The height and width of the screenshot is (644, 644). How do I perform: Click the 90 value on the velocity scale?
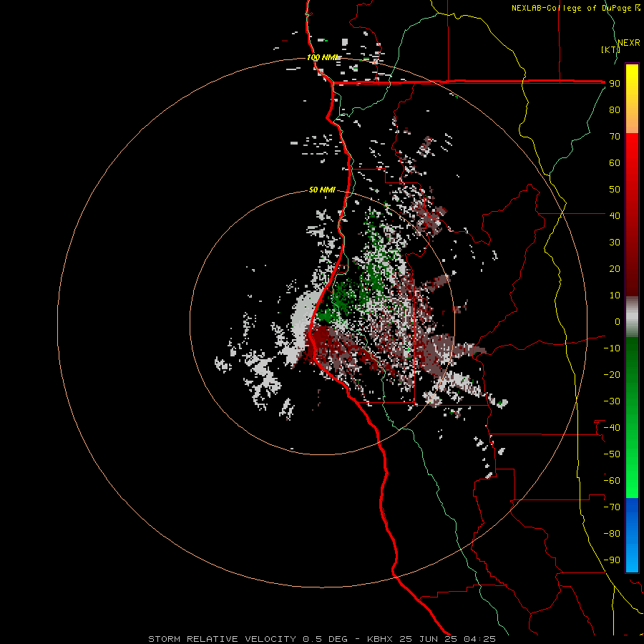click(x=615, y=84)
